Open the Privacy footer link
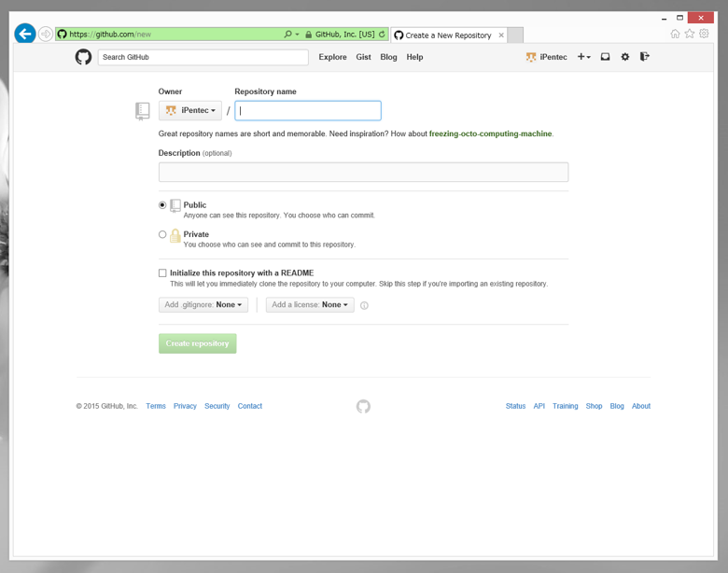 point(185,406)
